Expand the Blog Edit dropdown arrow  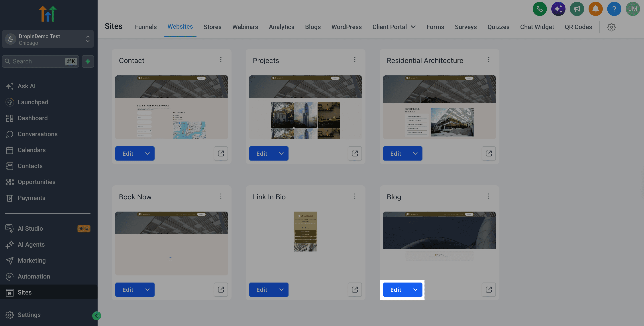click(415, 289)
